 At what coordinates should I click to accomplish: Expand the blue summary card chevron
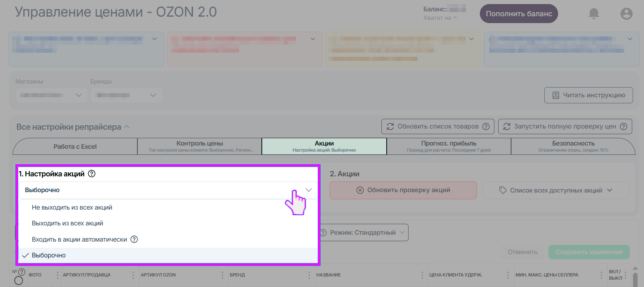pos(154,39)
